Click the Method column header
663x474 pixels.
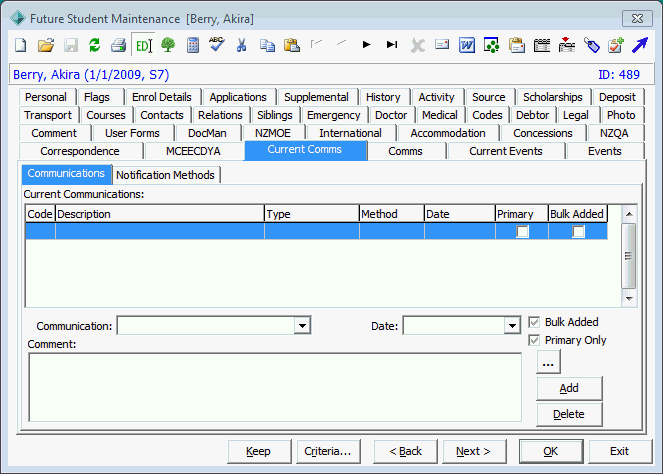click(392, 214)
